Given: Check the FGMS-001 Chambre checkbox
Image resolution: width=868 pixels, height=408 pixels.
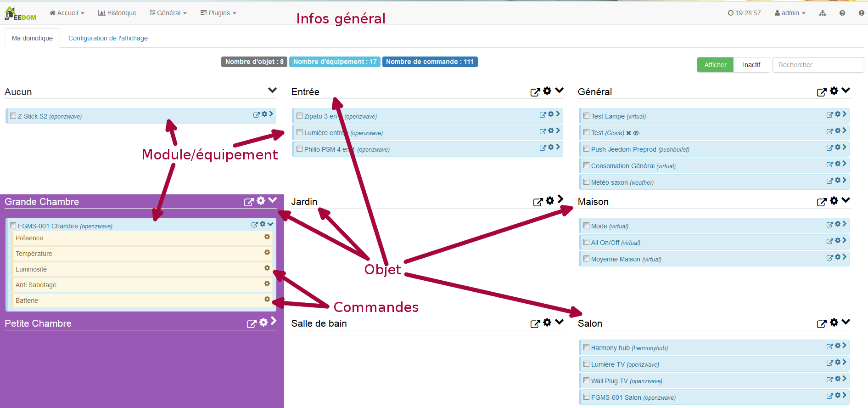Looking at the screenshot, I should click(x=13, y=226).
